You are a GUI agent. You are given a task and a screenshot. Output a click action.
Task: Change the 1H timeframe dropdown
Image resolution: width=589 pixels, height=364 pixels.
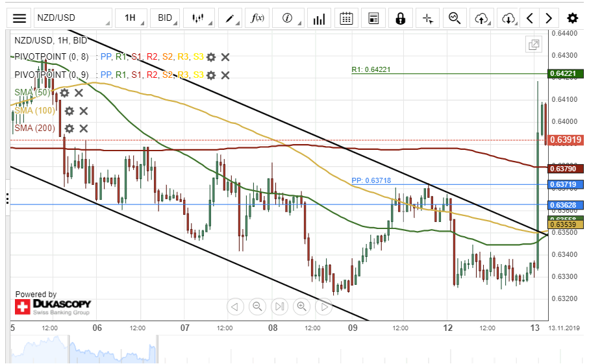(131, 18)
